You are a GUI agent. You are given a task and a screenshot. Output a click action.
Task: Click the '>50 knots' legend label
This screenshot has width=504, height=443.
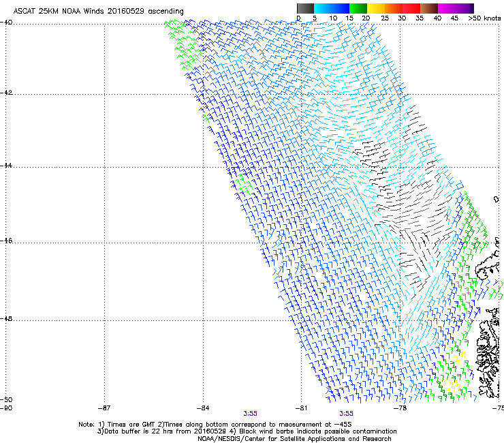tap(484, 18)
